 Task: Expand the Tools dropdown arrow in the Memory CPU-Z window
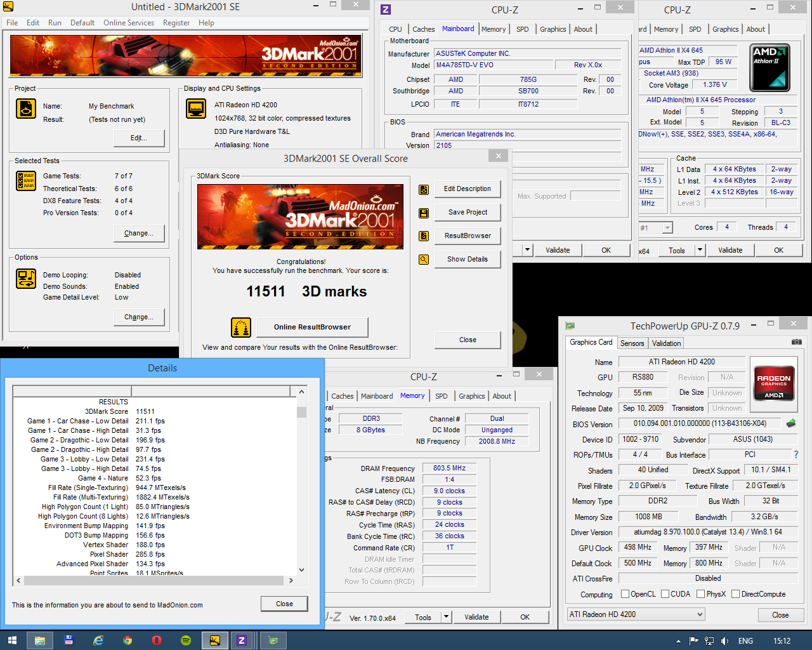[x=447, y=617]
